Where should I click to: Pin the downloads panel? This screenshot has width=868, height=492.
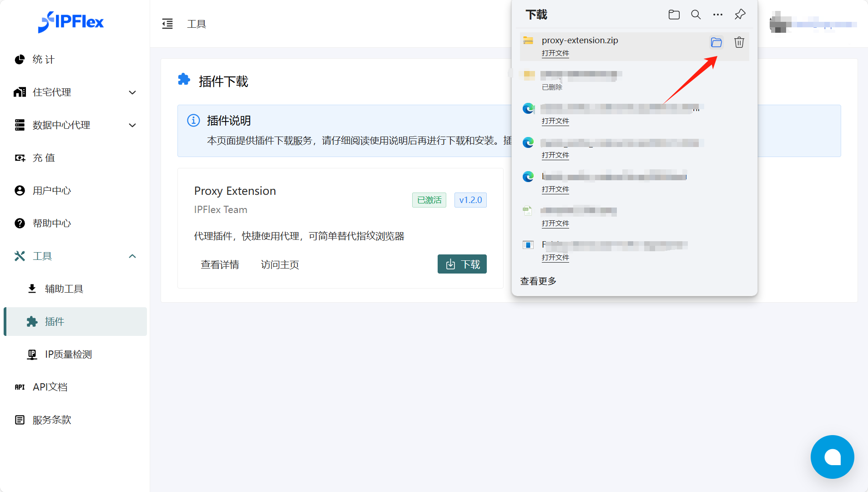point(740,15)
